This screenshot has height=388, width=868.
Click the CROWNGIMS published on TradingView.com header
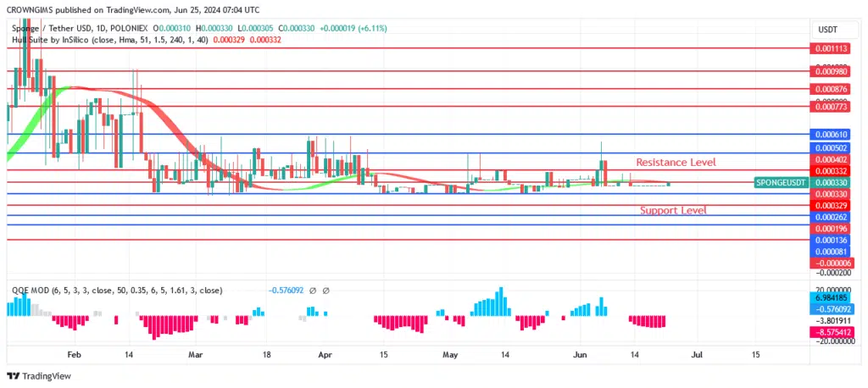tap(134, 10)
